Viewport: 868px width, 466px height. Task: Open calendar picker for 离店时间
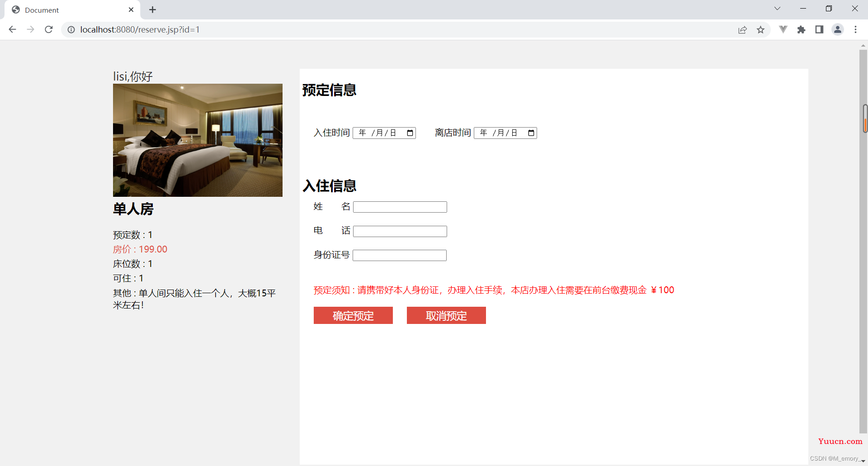[x=531, y=133]
